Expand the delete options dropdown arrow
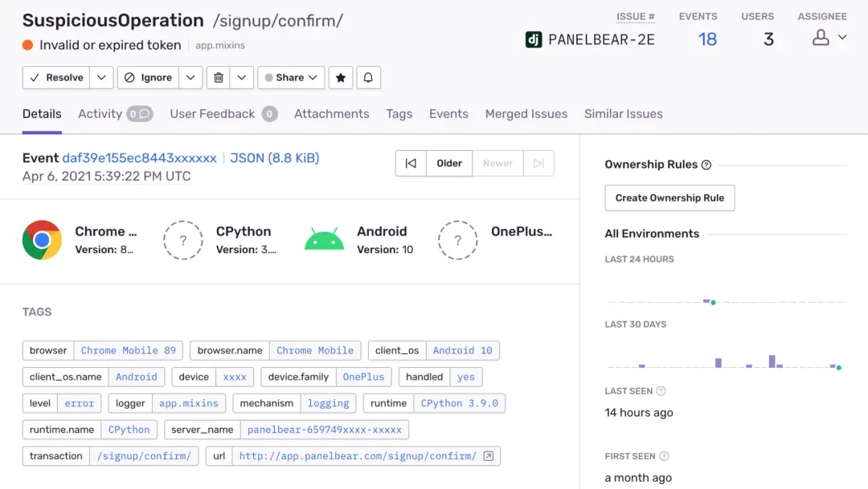This screenshot has width=868, height=489. click(242, 77)
